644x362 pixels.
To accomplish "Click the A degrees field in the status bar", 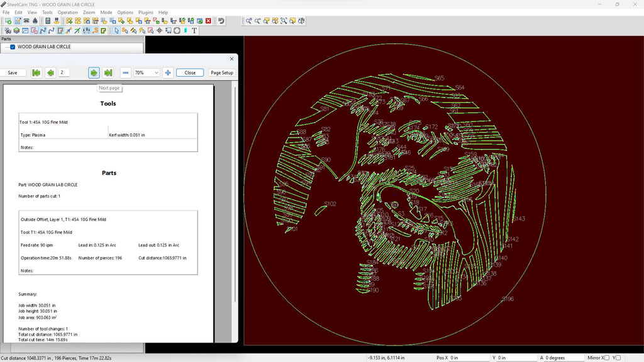I will [x=563, y=358].
